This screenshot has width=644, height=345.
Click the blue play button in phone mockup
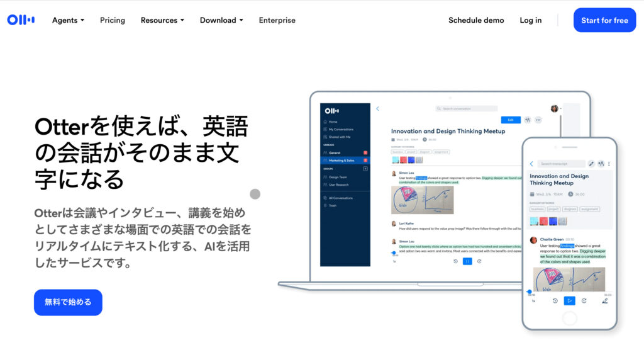click(569, 301)
